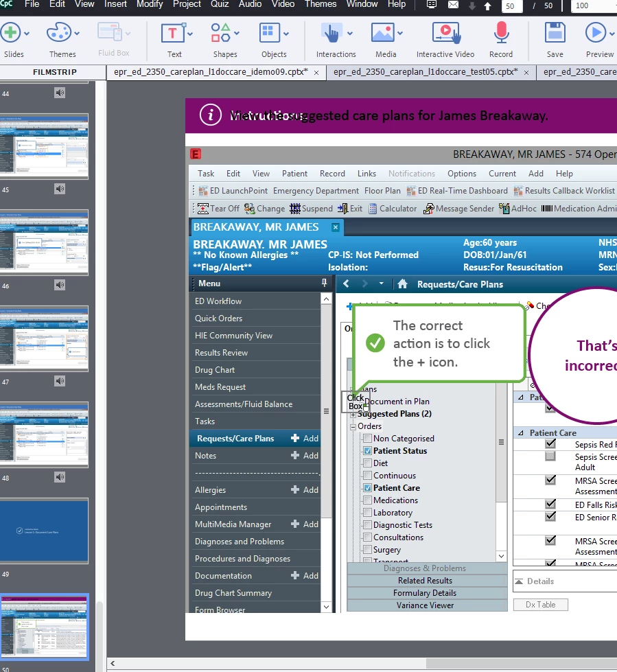Open the Slides dropdown arrow
Image resolution: width=617 pixels, height=672 pixels.
pos(27,34)
